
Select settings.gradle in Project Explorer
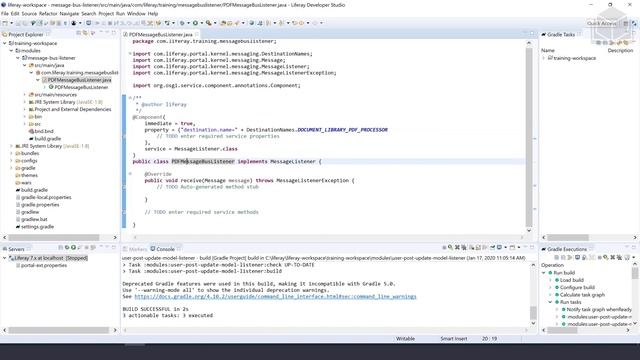tap(37, 227)
